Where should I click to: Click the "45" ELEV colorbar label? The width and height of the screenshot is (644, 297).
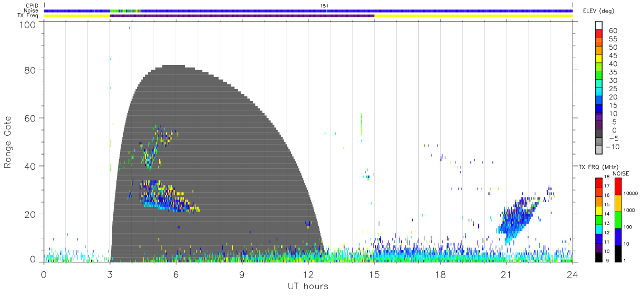(x=613, y=56)
